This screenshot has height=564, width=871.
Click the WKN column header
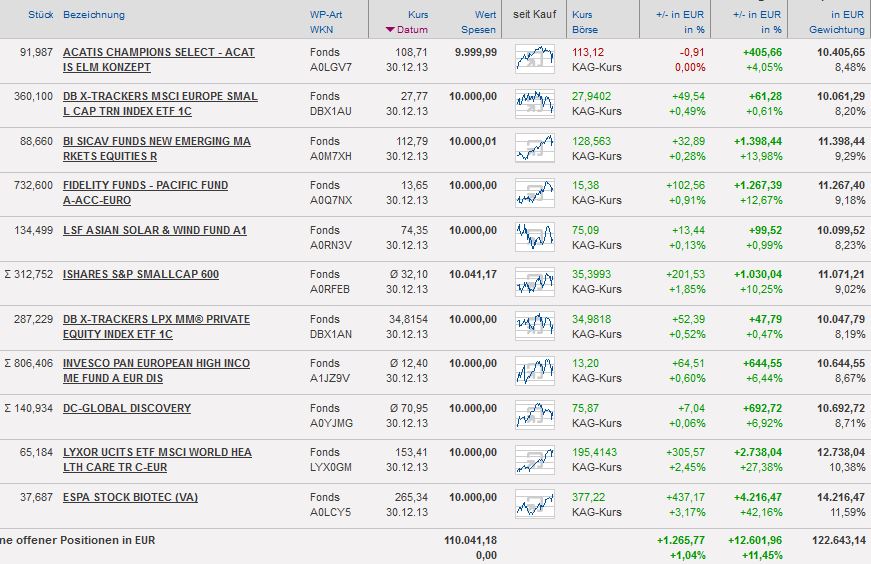321,30
